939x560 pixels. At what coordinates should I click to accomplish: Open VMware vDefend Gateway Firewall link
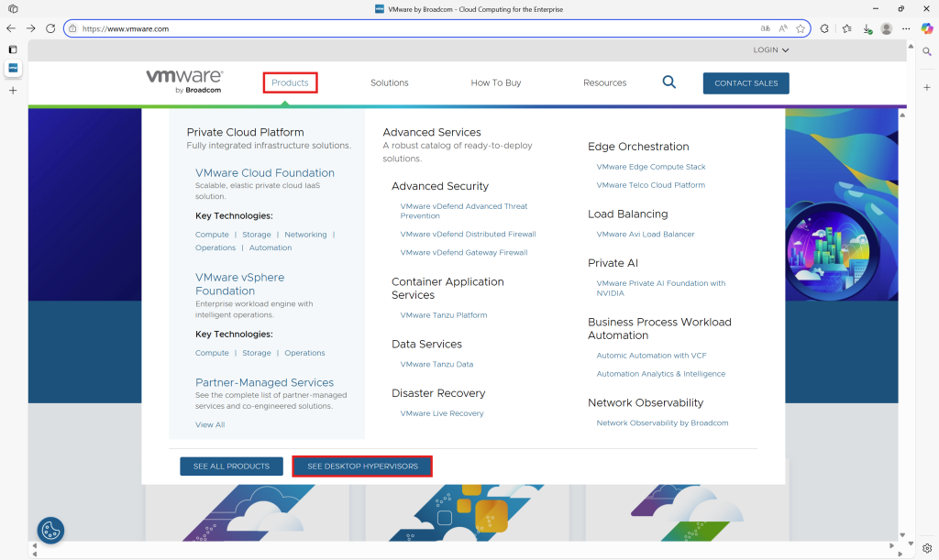pyautogui.click(x=463, y=252)
